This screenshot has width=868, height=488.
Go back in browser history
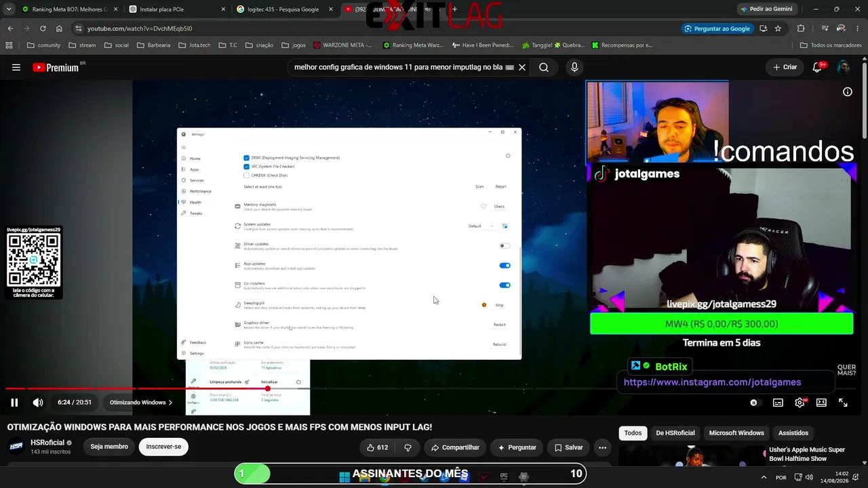[x=10, y=28]
